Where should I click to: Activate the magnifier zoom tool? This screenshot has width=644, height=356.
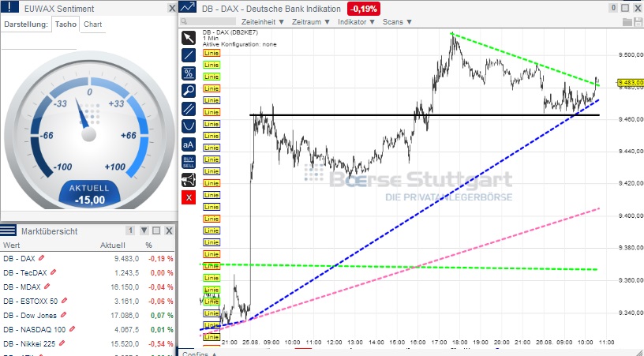click(x=189, y=91)
